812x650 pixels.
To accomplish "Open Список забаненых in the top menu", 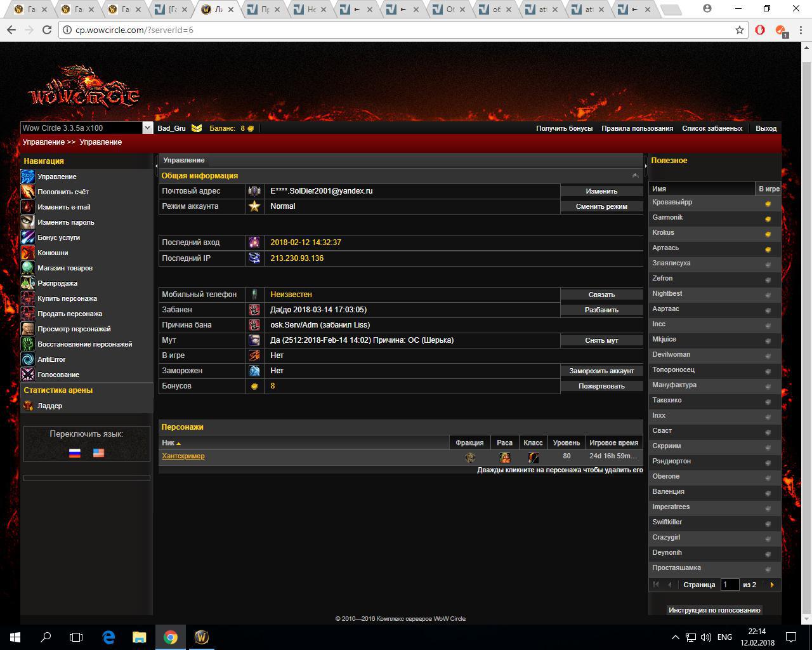I will pyautogui.click(x=712, y=128).
